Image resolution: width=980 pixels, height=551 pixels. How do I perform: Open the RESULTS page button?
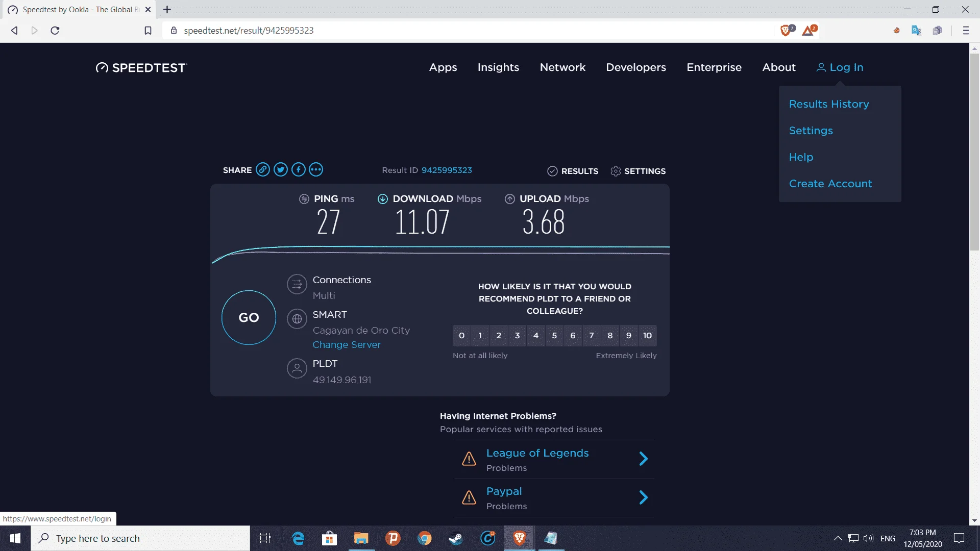573,171
